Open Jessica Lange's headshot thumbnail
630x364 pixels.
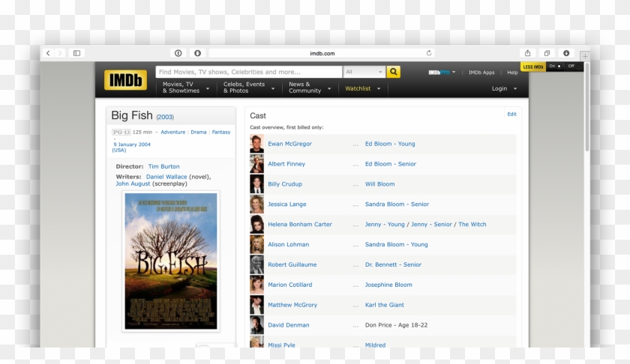[x=256, y=204]
